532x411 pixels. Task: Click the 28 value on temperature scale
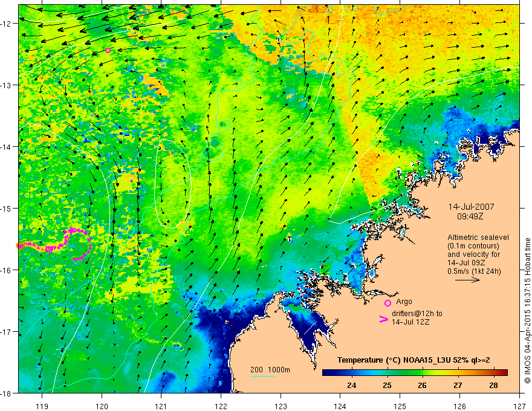click(493, 385)
